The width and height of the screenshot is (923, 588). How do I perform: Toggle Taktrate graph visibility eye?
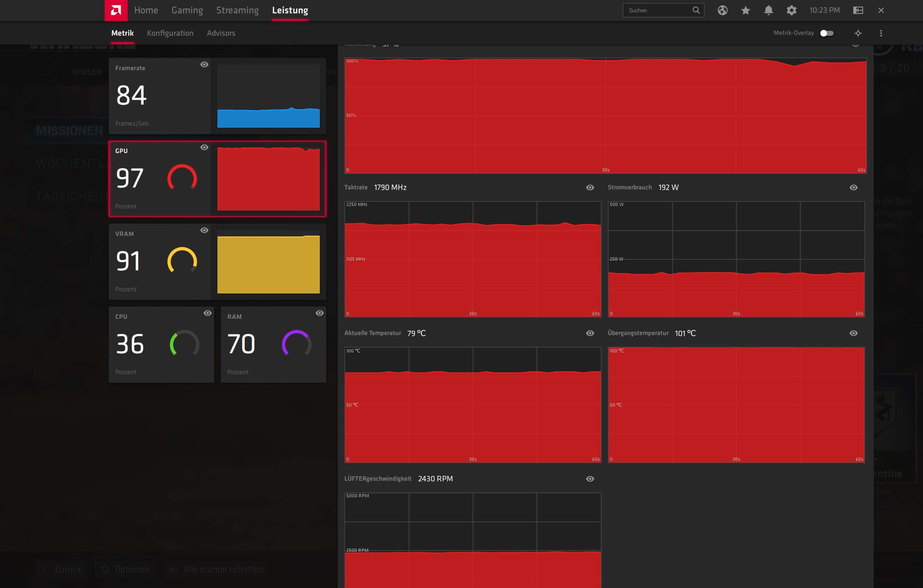(x=590, y=188)
